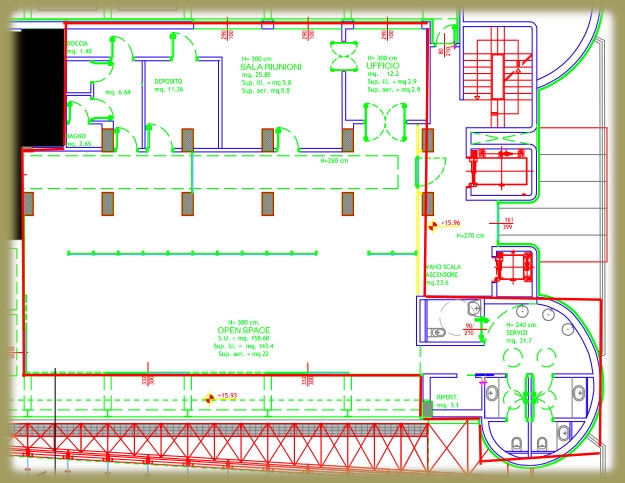Select the hatched column beside the yellow line
This screenshot has height=483, width=625.
point(429,140)
